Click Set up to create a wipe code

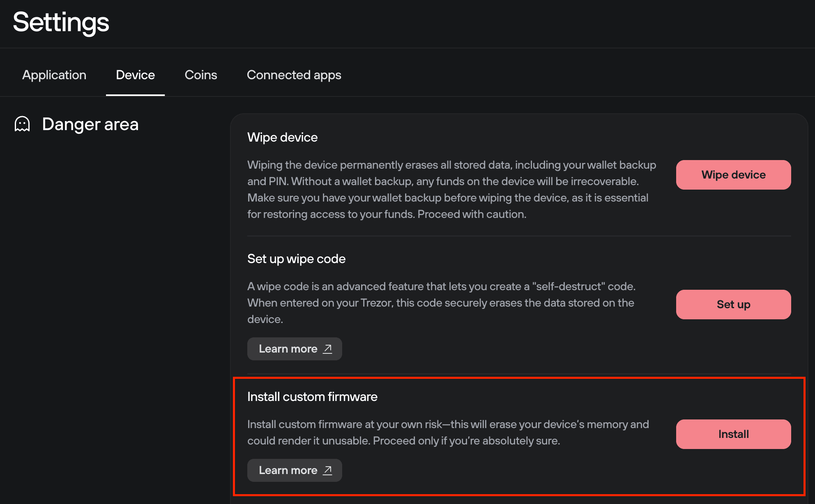733,304
